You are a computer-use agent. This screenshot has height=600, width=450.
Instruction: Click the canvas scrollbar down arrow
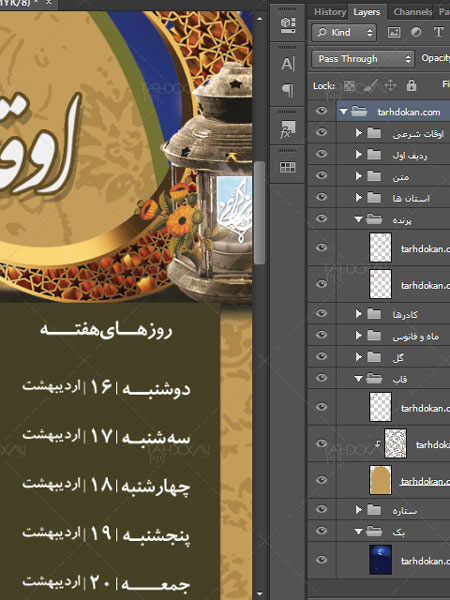coord(260,593)
